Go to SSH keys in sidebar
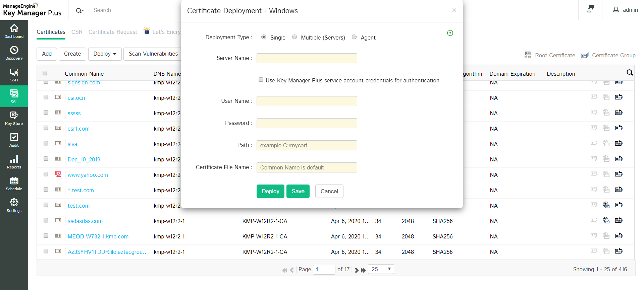The width and height of the screenshot is (644, 290). 14,75
